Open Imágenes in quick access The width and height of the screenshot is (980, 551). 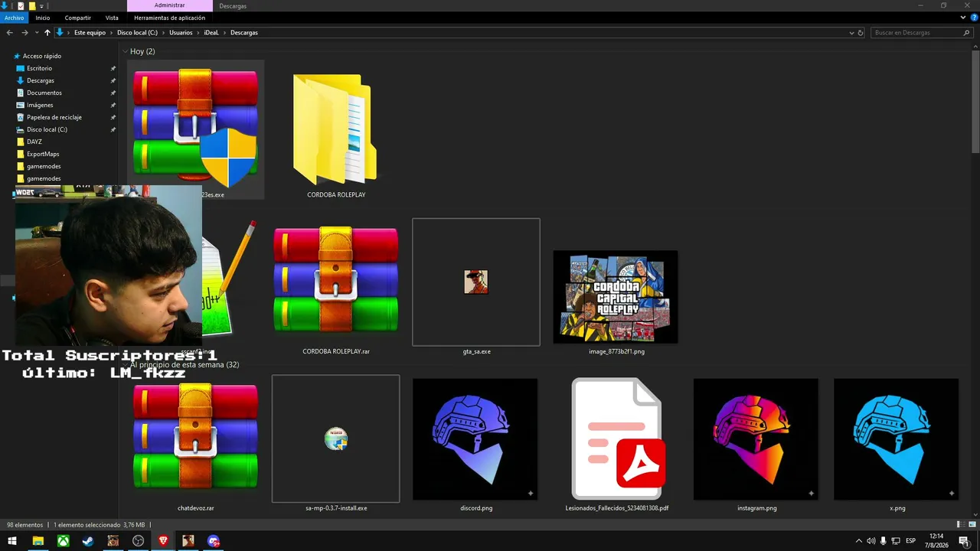[40, 105]
